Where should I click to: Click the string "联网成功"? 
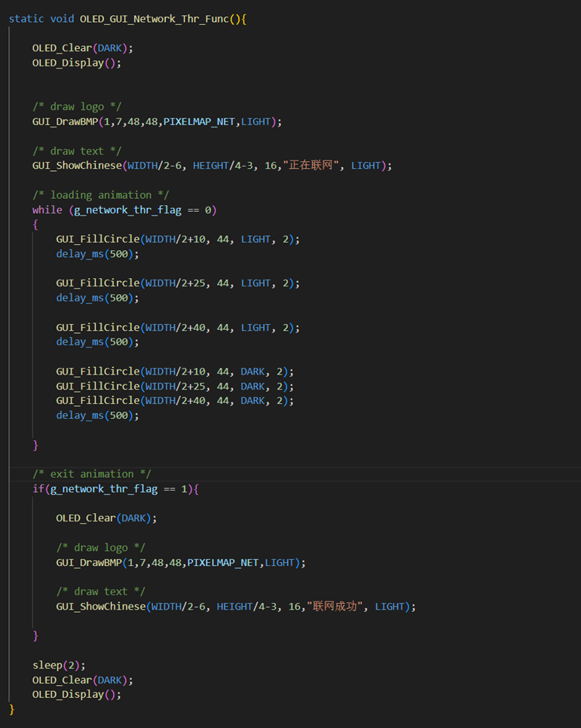point(335,607)
